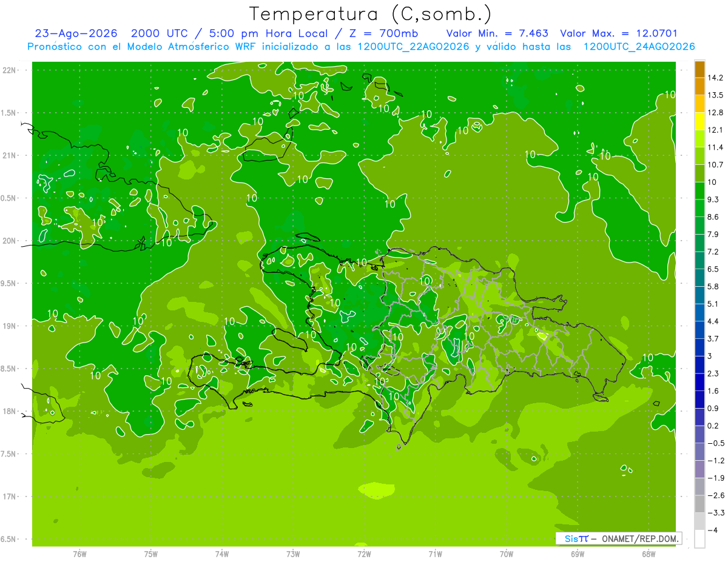
Task: Pick the orange swatch between 13.5 and 14.2
Action: pos(699,87)
